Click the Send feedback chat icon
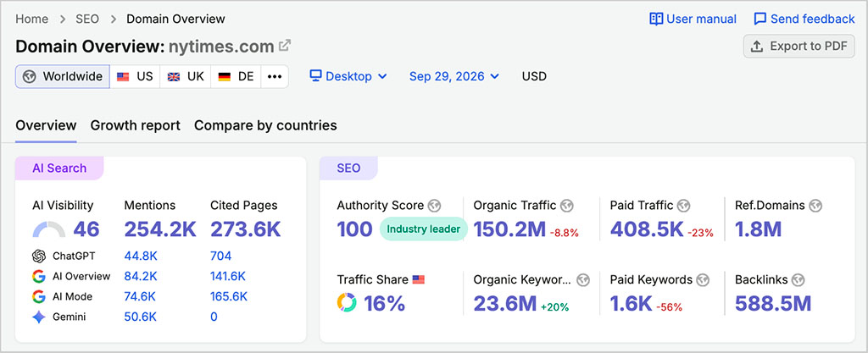The width and height of the screenshot is (868, 353). pos(760,19)
